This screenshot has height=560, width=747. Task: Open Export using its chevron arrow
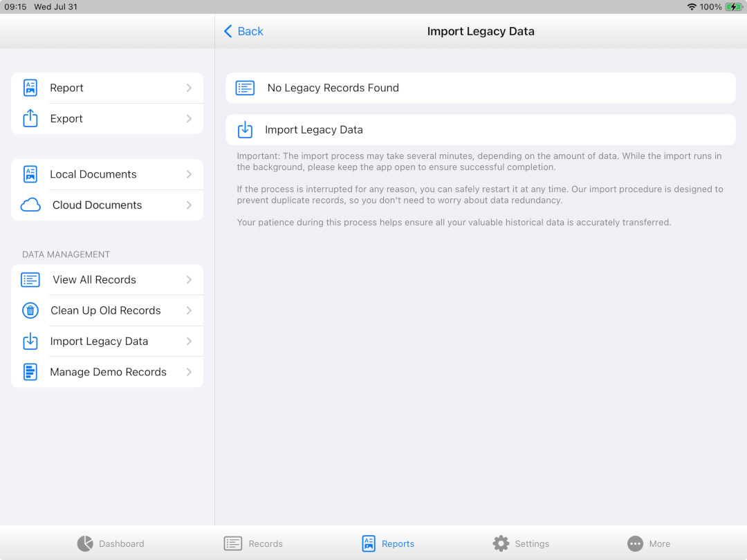[x=189, y=119]
